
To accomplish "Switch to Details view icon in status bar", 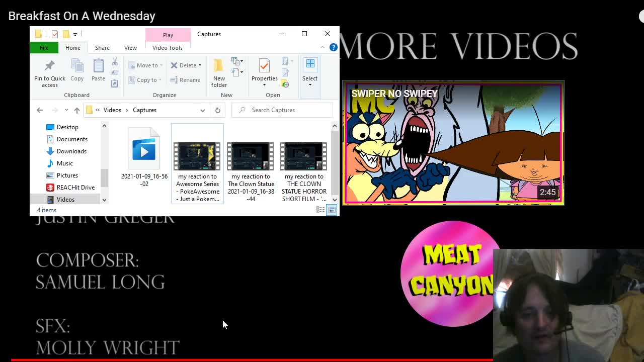I will [320, 210].
